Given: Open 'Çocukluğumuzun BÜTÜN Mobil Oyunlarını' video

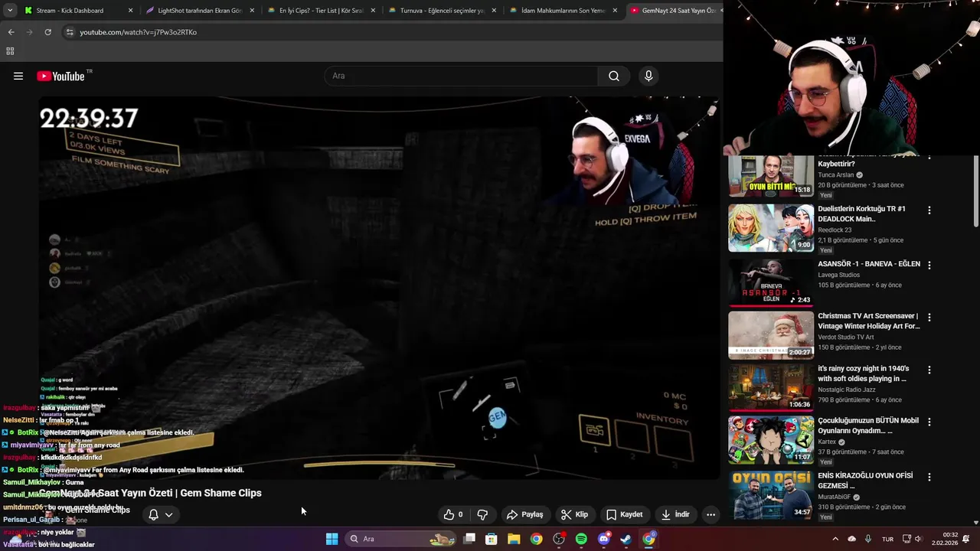Looking at the screenshot, I should [x=868, y=425].
